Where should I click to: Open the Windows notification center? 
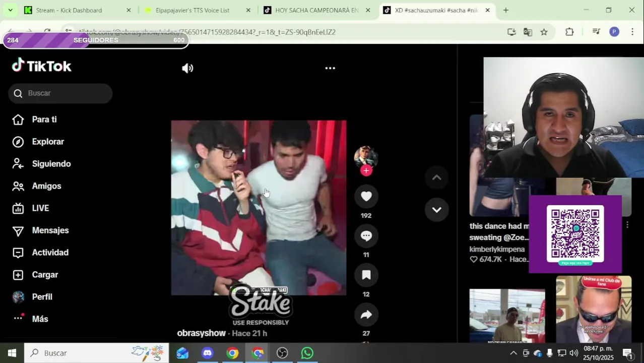[x=628, y=353]
